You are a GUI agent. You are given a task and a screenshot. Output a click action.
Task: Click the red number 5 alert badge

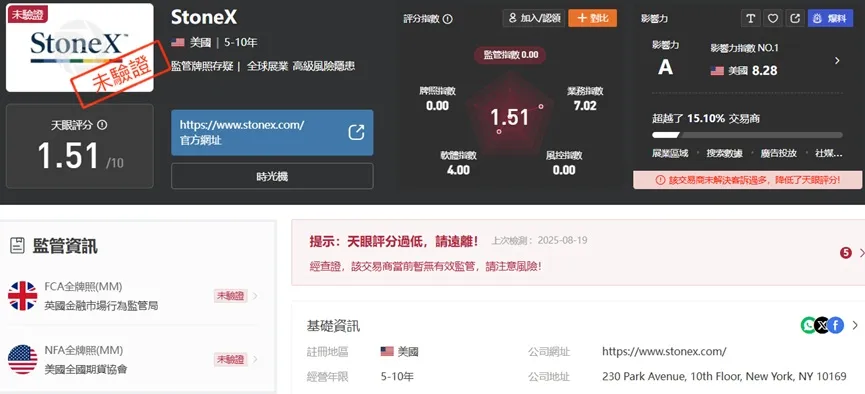846,253
